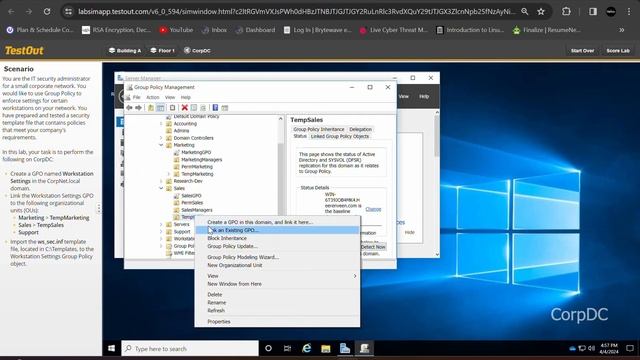Click the Floor 1 navigation button
The image size is (640, 360).
tap(162, 51)
